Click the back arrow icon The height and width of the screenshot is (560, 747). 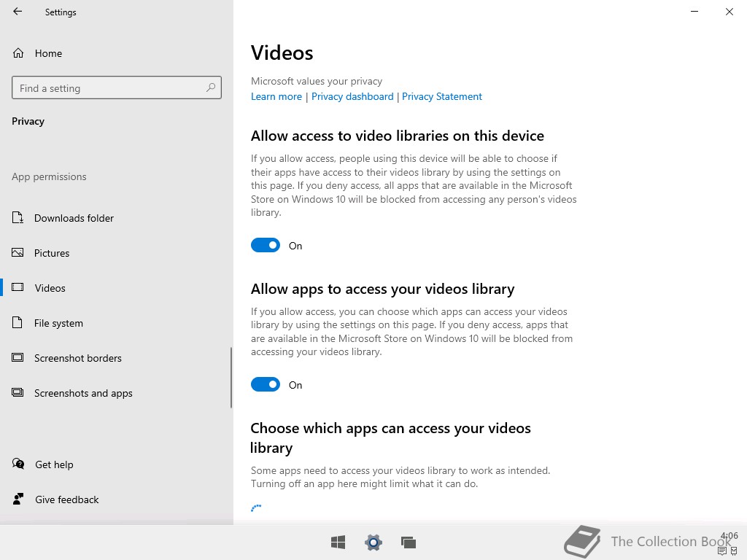(18, 12)
